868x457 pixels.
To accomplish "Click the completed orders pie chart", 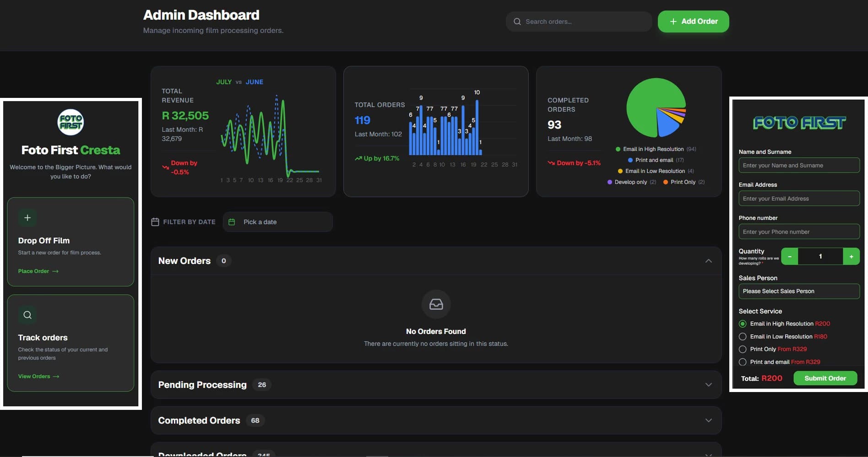I will 656,108.
